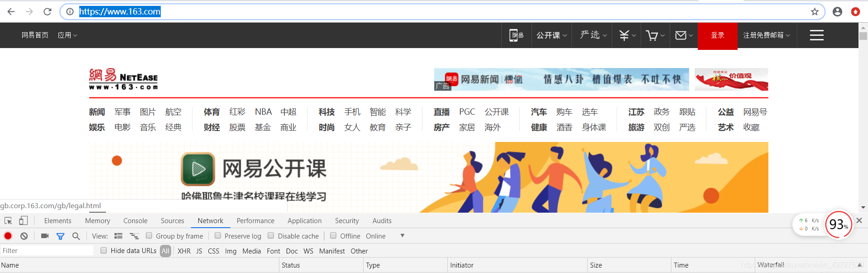Click the 网易公开课 promotional banner
Image resolution: width=868 pixels, height=273 pixels.
(x=429, y=177)
